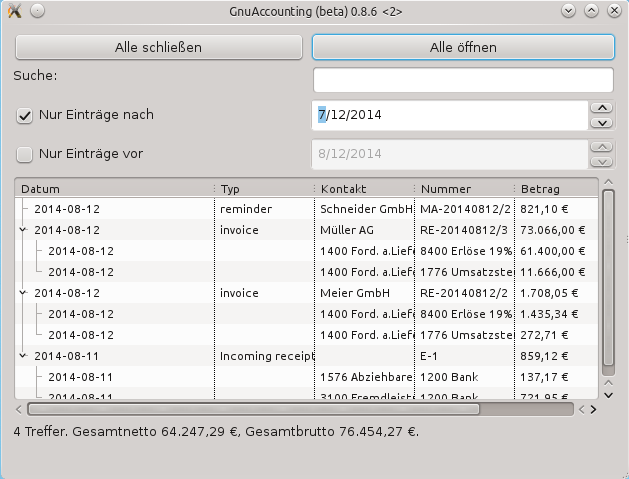Viewport: 629px width, 479px height.
Task: Collapse the Incoming receipt E-1 row
Action: 23,356
